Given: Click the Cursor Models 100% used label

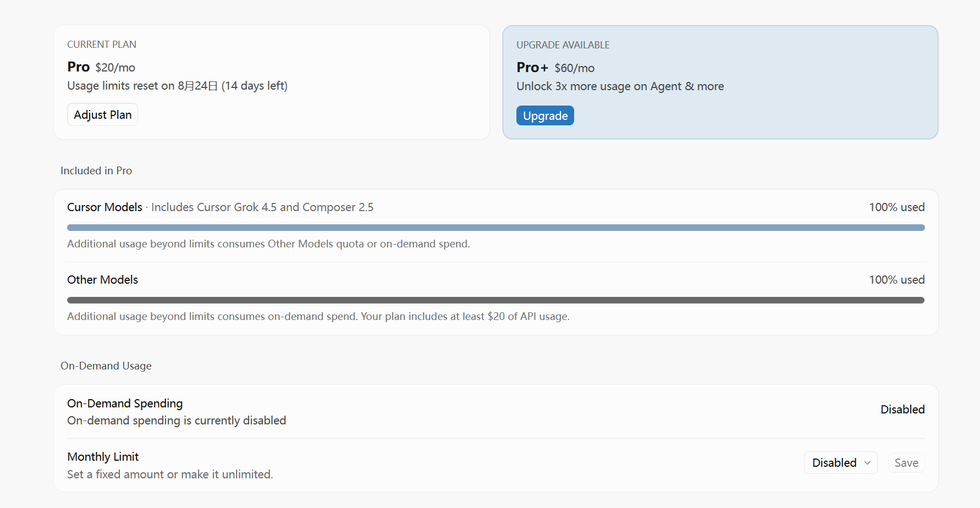Looking at the screenshot, I should pyautogui.click(x=896, y=207).
